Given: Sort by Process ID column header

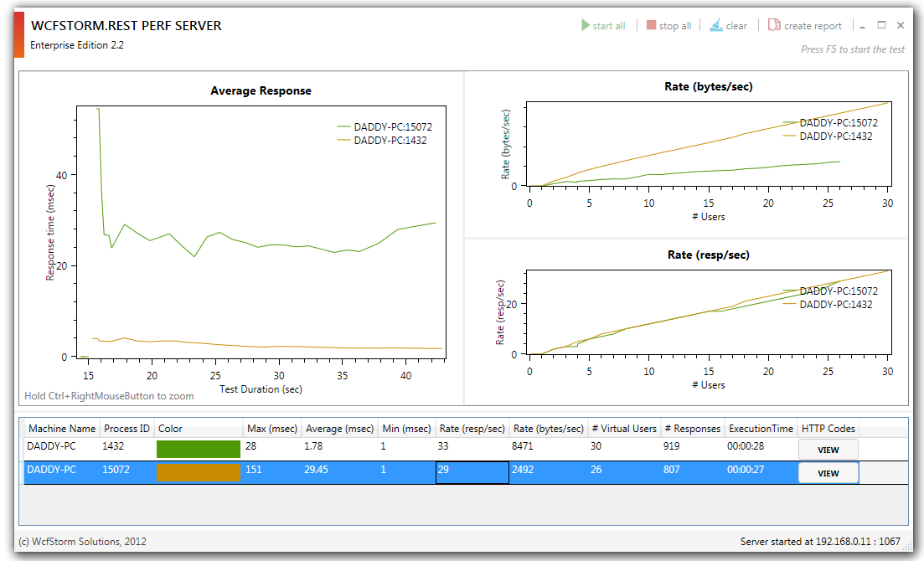Looking at the screenshot, I should pos(126,429).
